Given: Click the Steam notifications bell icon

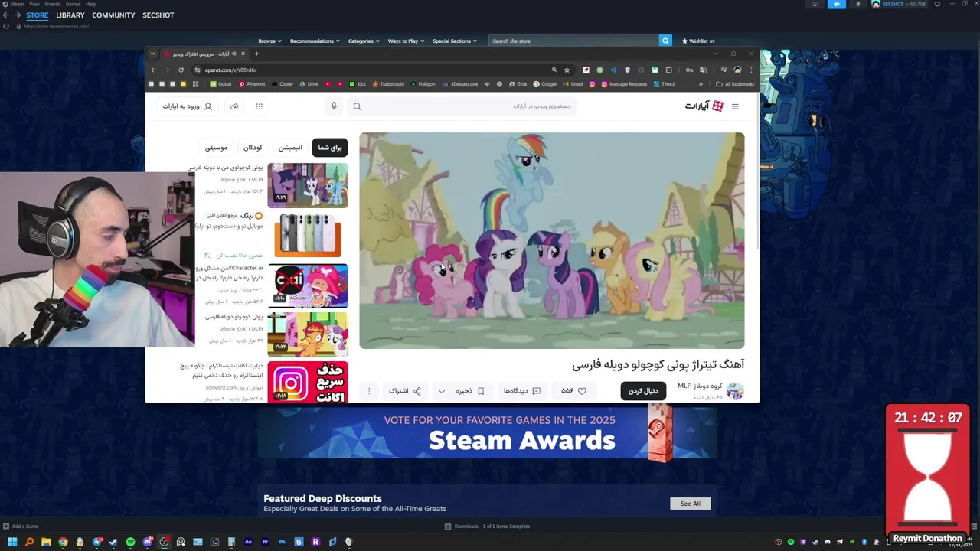Looking at the screenshot, I should tap(857, 4).
